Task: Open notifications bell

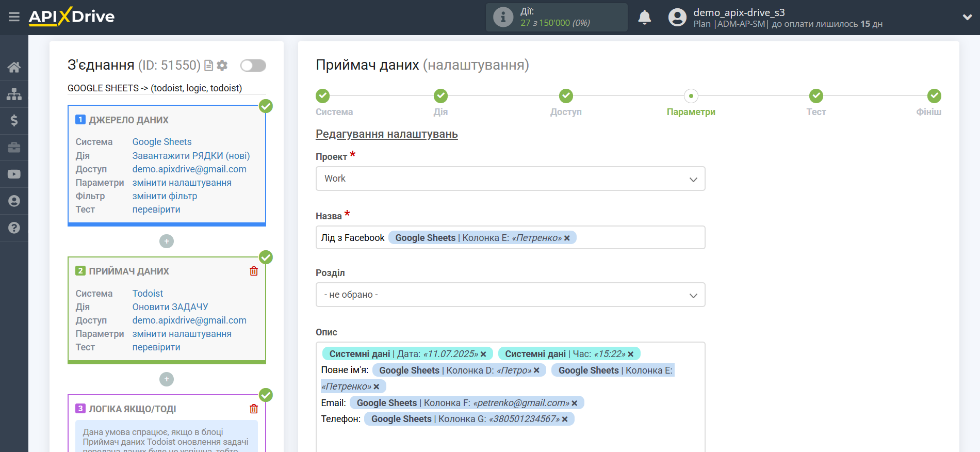Action: click(x=644, y=18)
